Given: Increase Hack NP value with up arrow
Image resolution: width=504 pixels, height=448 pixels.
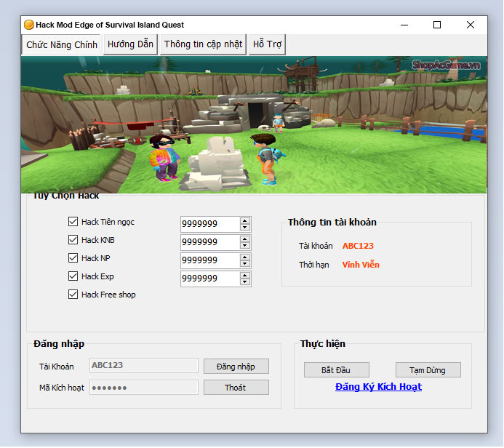Looking at the screenshot, I should point(245,257).
